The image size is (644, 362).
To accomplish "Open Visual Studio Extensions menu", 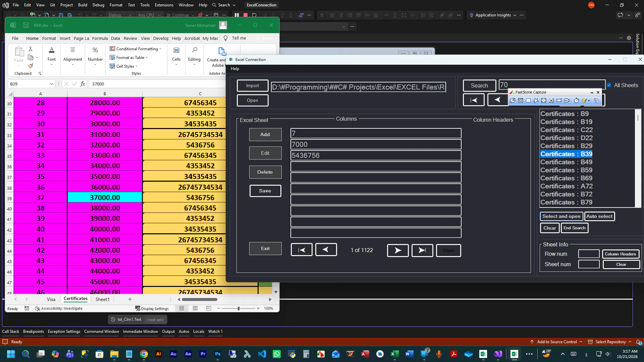I will tap(164, 5).
